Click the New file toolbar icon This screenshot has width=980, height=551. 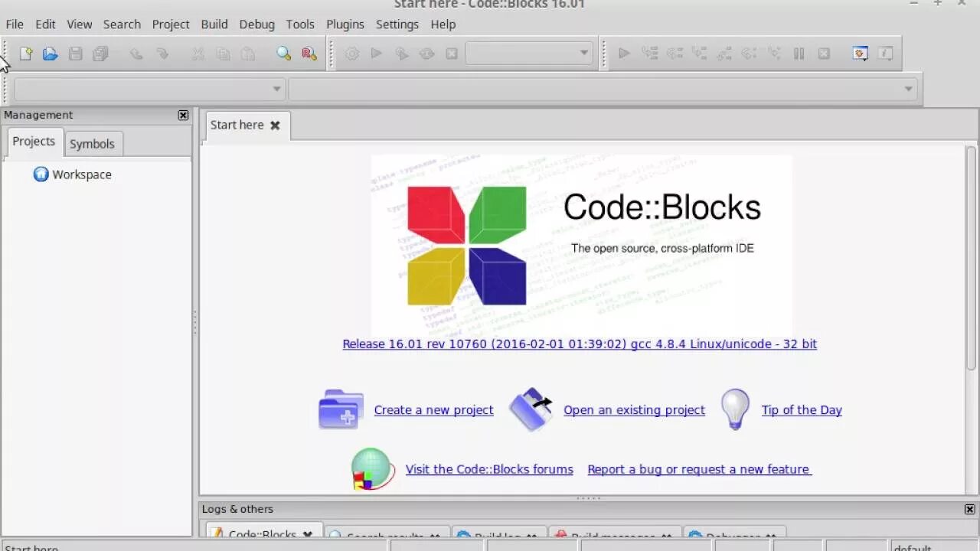click(26, 54)
